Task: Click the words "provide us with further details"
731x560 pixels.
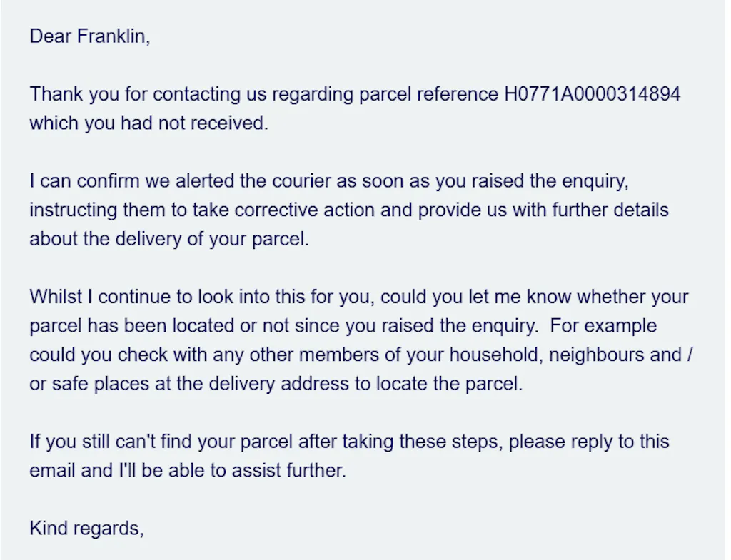Action: coord(543,210)
